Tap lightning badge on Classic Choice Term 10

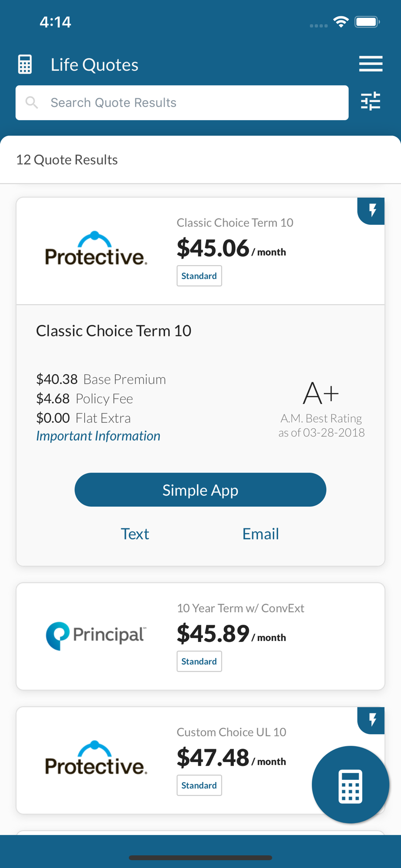(x=371, y=211)
